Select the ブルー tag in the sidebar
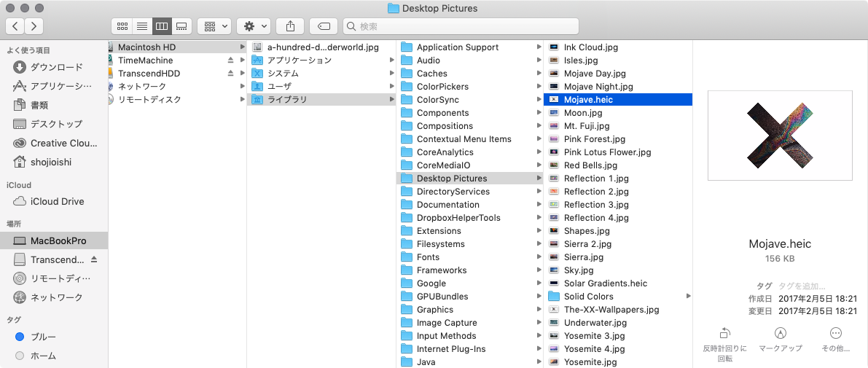Screen dimensions: 868x368 [x=54, y=337]
